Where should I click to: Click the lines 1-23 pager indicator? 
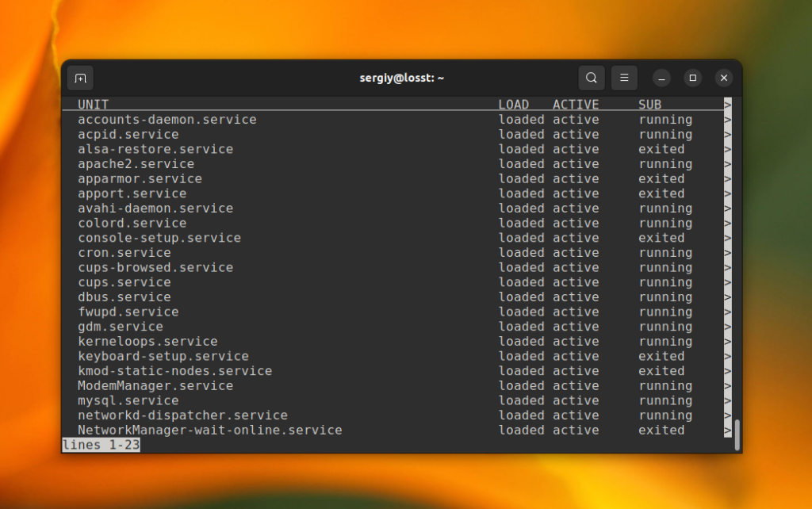(101, 445)
